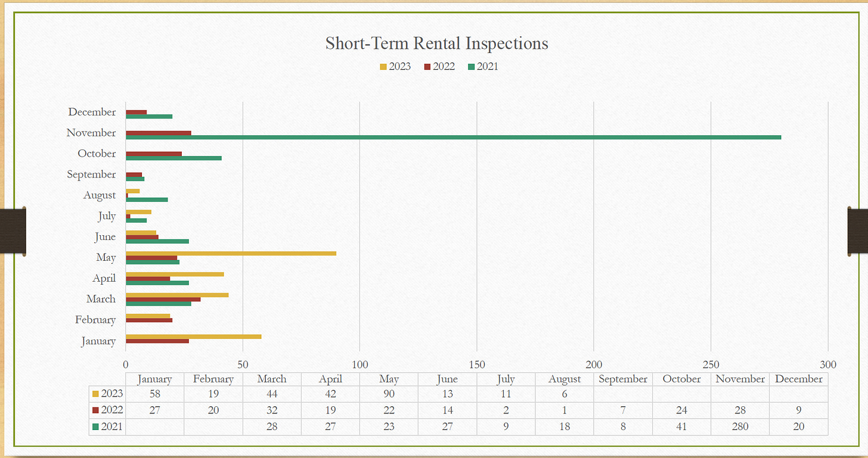868x458 pixels.
Task: Click the 300 tick on horizontal axis
Action: pyautogui.click(x=828, y=364)
